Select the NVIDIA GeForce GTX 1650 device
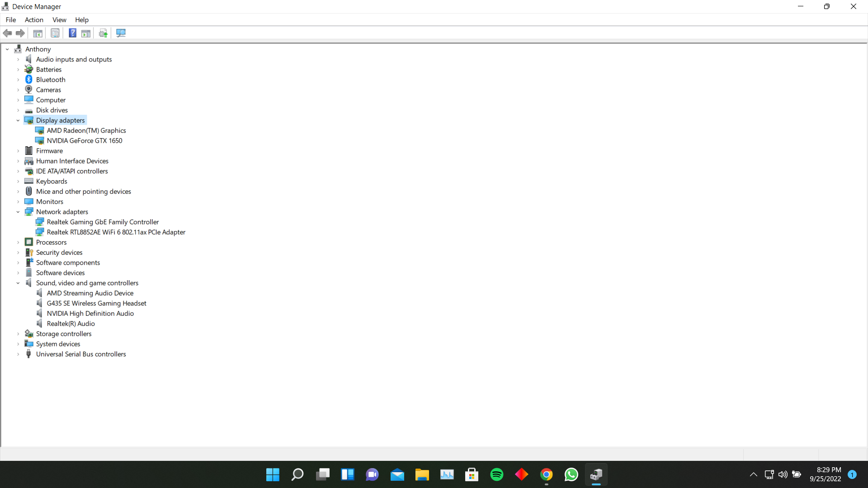 click(85, 141)
